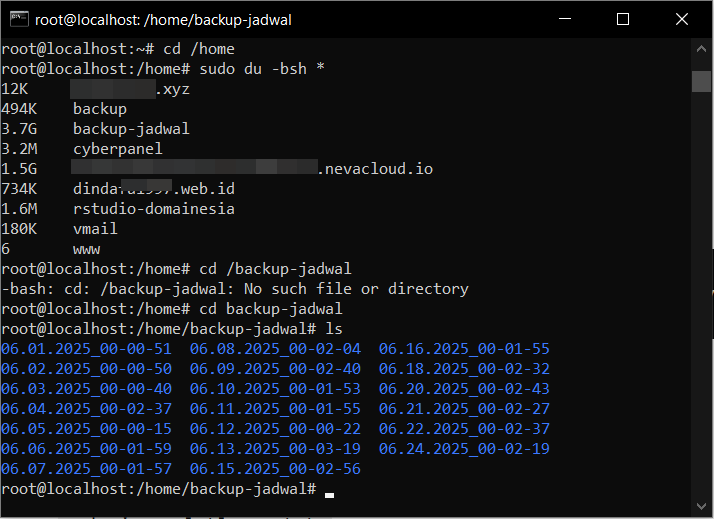The image size is (714, 519).
Task: Click the 'No such file or directory' error
Action: (356, 289)
